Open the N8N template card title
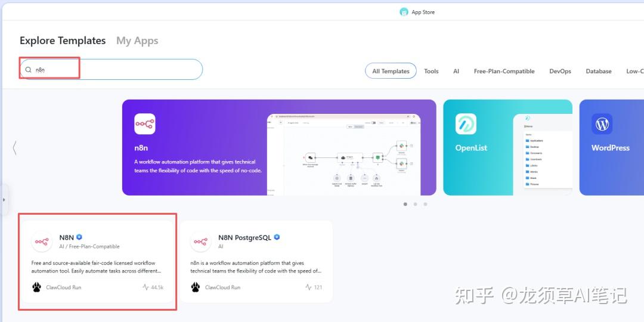 tap(67, 237)
